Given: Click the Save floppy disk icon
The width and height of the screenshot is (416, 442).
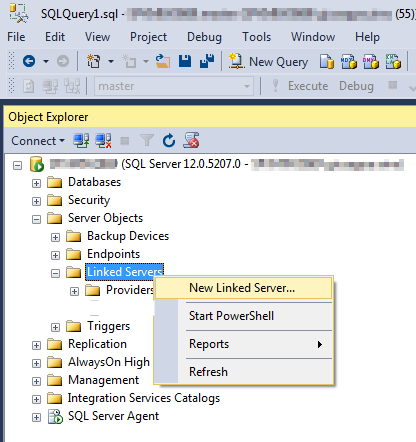Looking at the screenshot, I should (185, 61).
